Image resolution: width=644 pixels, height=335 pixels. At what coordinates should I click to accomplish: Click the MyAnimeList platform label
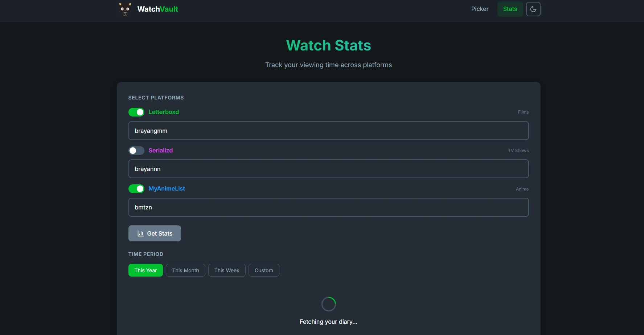pos(167,189)
